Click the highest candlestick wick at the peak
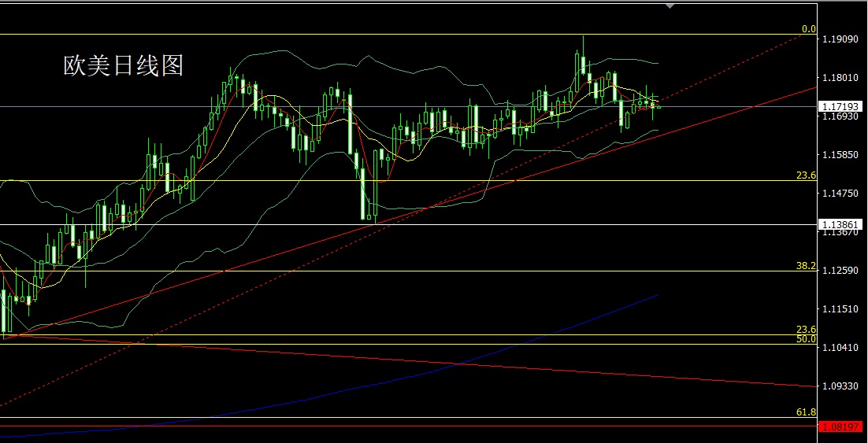 [584, 38]
